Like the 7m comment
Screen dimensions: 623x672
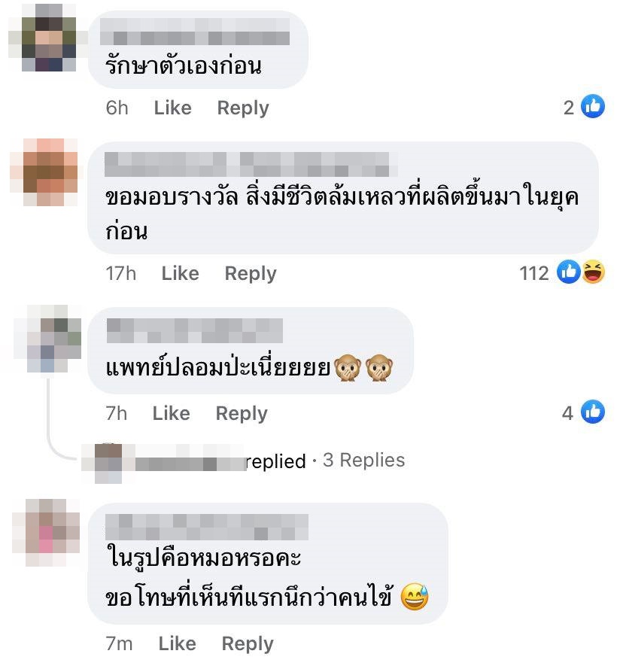click(178, 643)
